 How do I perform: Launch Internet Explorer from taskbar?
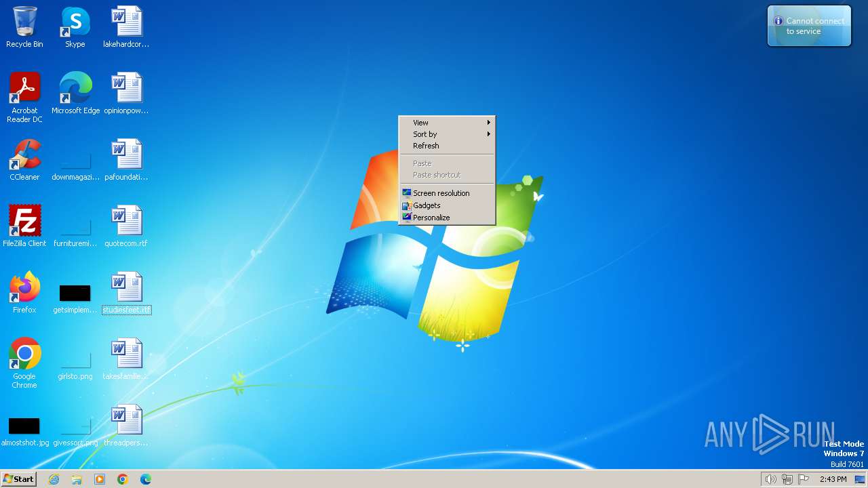pos(54,479)
